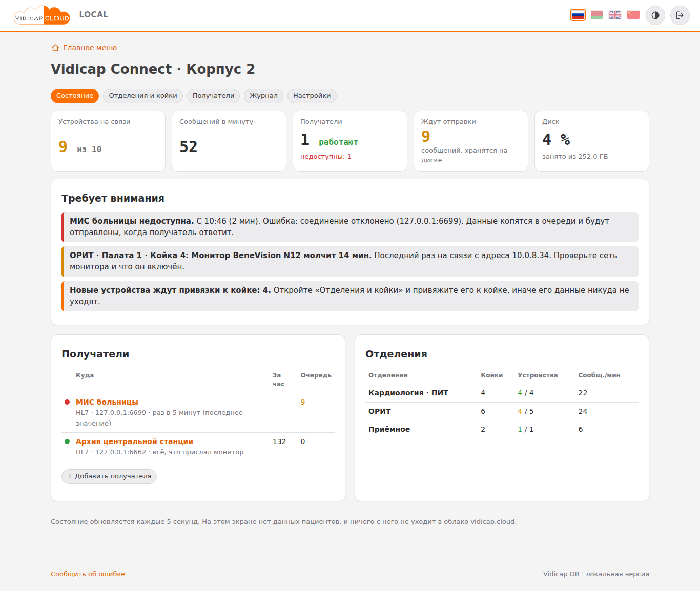Image resolution: width=700 pixels, height=591 pixels.
Task: Select the Belarusian flag language icon
Action: [x=596, y=15]
